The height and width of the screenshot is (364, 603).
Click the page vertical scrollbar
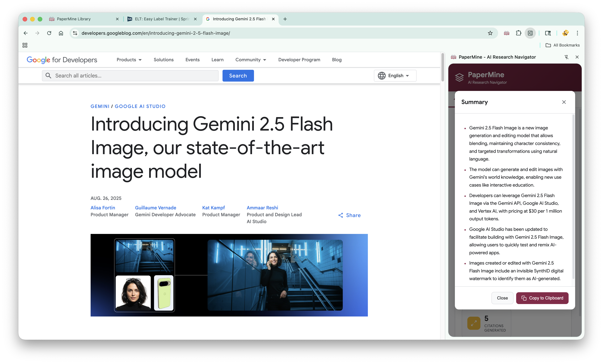[442, 67]
